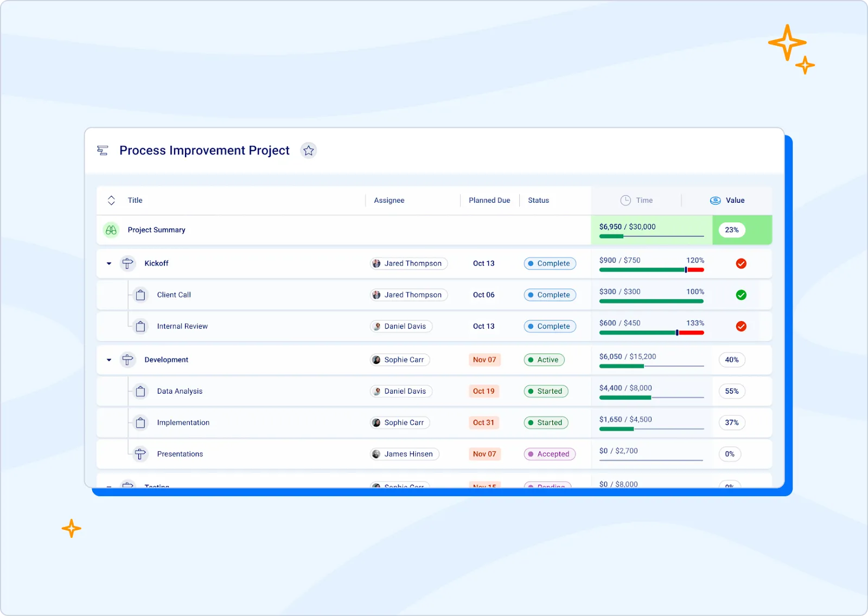Star the Process Improvement Project
Viewport: 868px width, 616px height.
(x=309, y=150)
